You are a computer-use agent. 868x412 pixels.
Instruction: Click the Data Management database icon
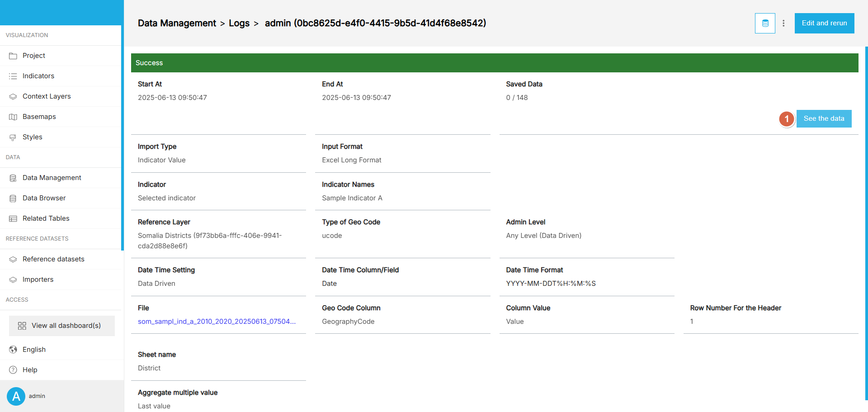pos(13,178)
